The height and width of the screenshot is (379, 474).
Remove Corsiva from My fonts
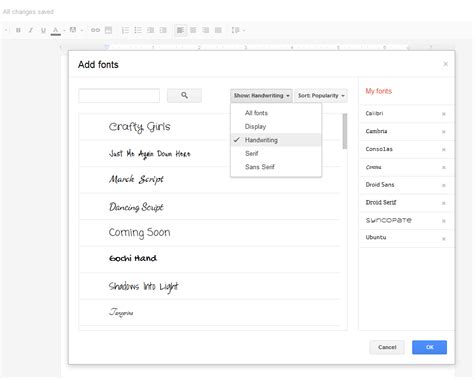pyautogui.click(x=444, y=167)
